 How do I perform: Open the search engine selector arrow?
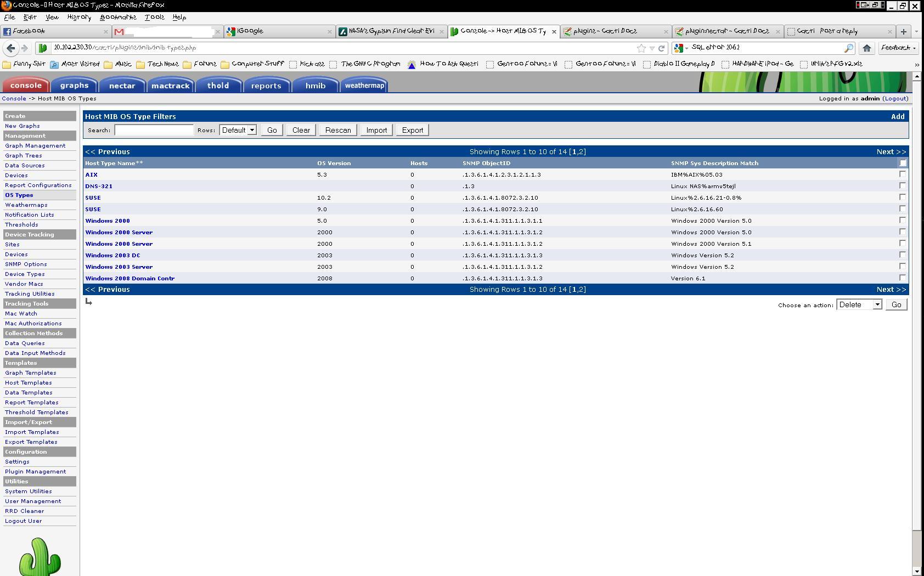[x=686, y=48]
